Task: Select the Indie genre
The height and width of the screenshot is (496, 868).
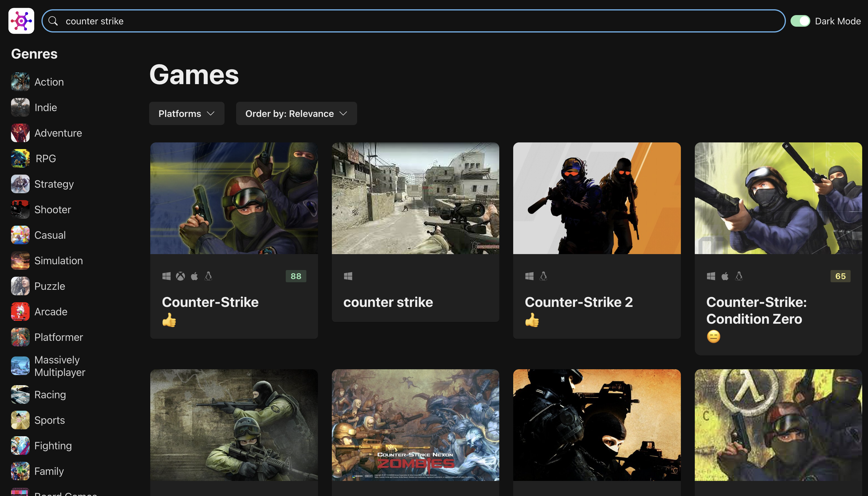Action: [46, 107]
